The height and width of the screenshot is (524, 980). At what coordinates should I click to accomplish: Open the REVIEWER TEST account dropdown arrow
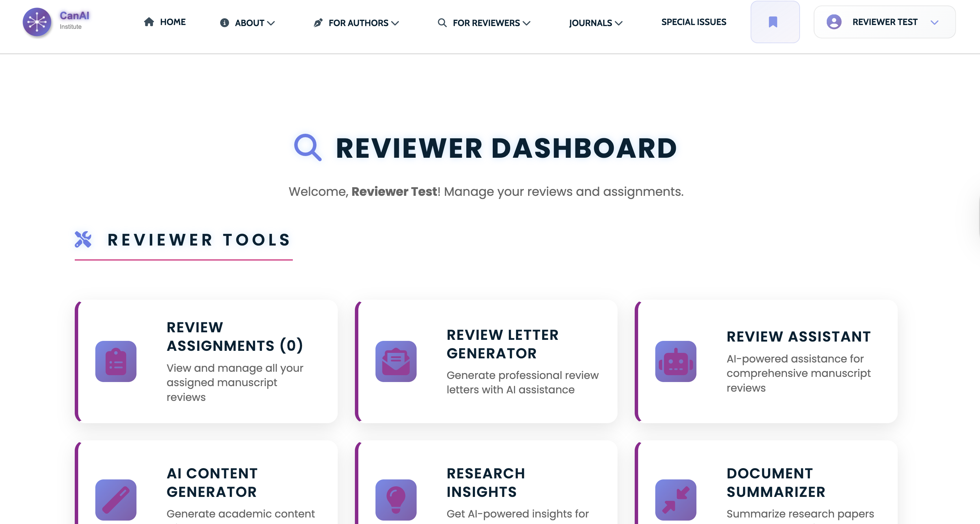934,22
